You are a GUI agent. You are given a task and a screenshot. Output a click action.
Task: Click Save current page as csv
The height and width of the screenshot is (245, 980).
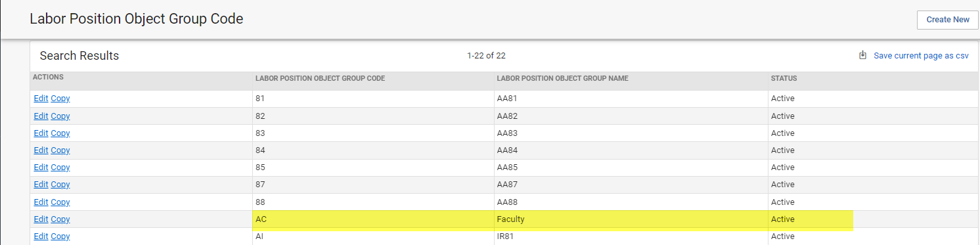921,56
